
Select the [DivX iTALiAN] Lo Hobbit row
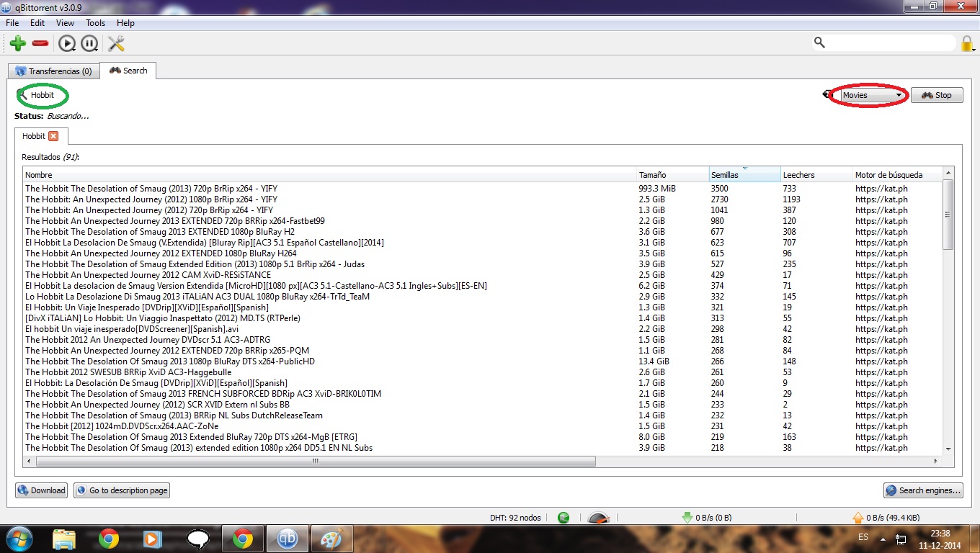click(482, 318)
